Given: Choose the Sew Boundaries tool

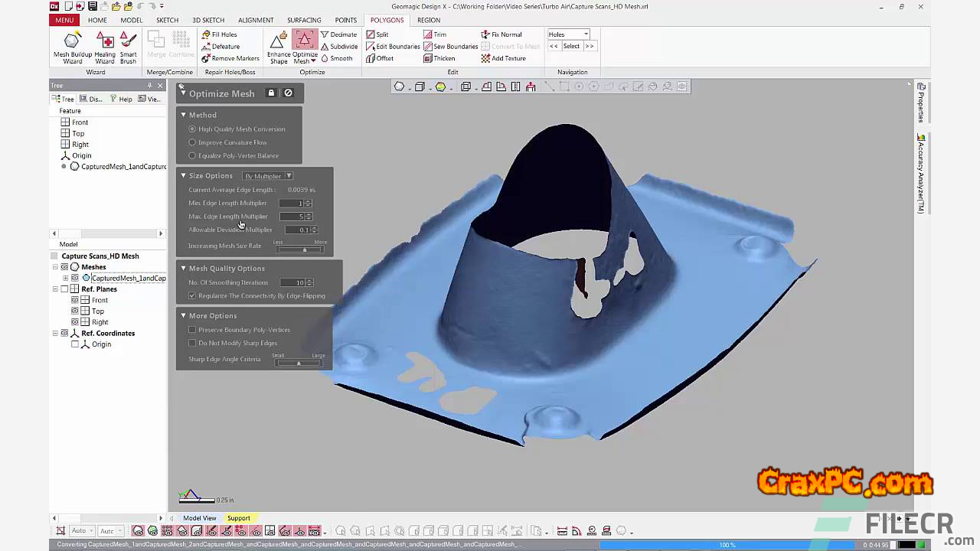Looking at the screenshot, I should (450, 47).
